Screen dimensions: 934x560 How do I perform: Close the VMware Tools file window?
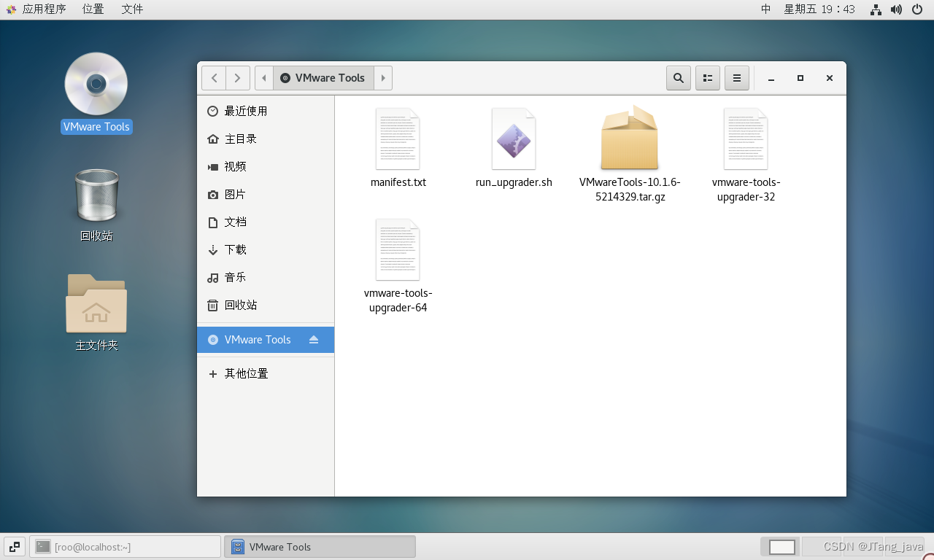tap(830, 78)
